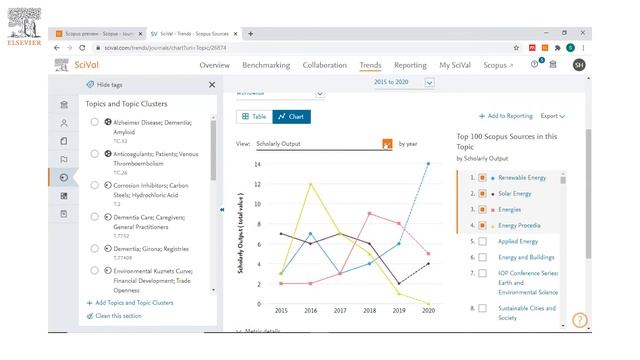Image resolution: width=640 pixels, height=360 pixels.
Task: Click green browser profile icon
Action: point(570,48)
